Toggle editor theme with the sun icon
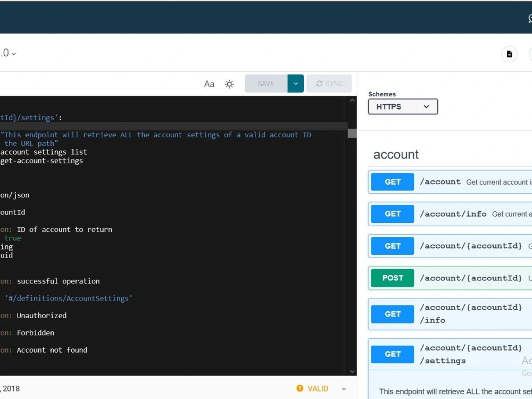This screenshot has width=532, height=399. (229, 84)
